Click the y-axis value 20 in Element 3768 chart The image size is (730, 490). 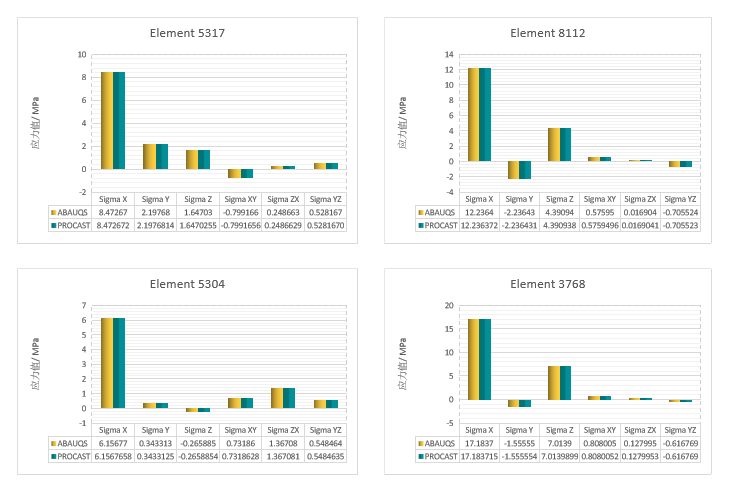click(449, 306)
